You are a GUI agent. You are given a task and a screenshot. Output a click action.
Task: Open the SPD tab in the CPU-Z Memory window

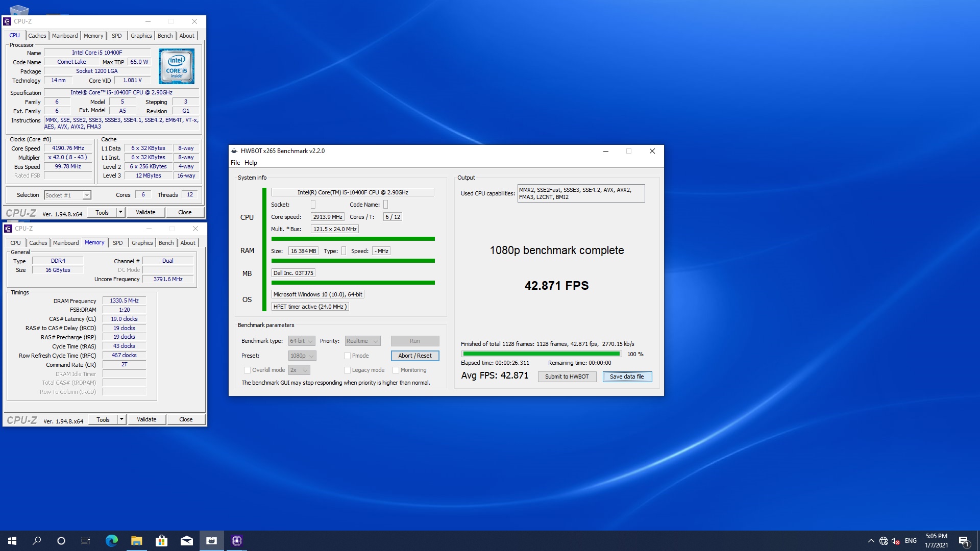[118, 243]
